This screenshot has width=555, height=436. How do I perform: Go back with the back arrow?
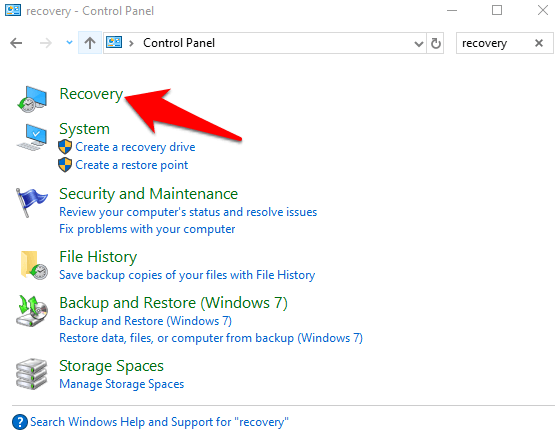[16, 43]
